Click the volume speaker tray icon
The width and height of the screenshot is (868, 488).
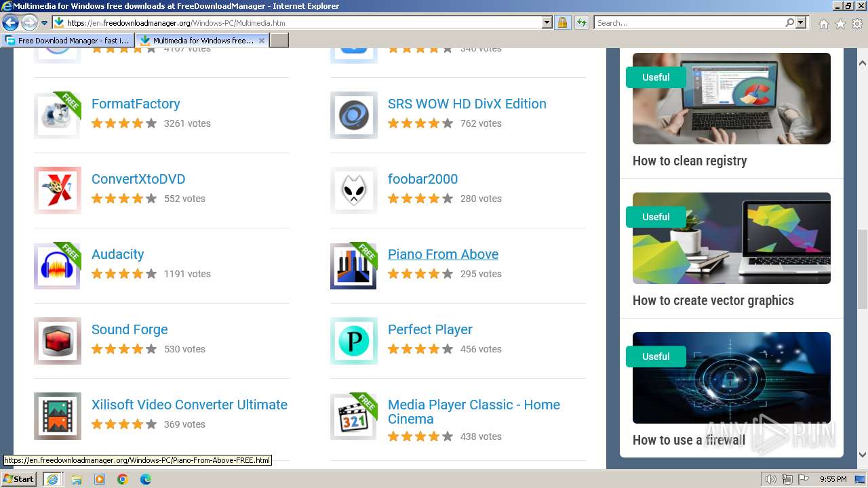(x=771, y=479)
